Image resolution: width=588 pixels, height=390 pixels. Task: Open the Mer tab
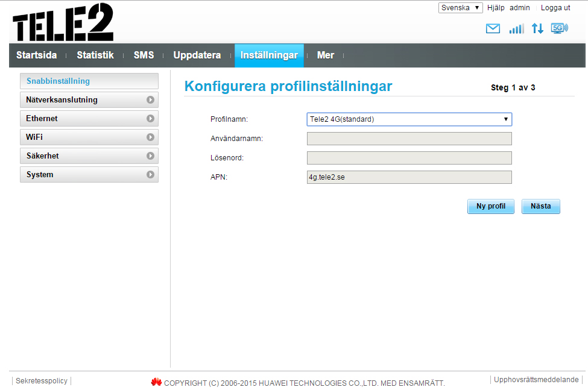pyautogui.click(x=326, y=55)
